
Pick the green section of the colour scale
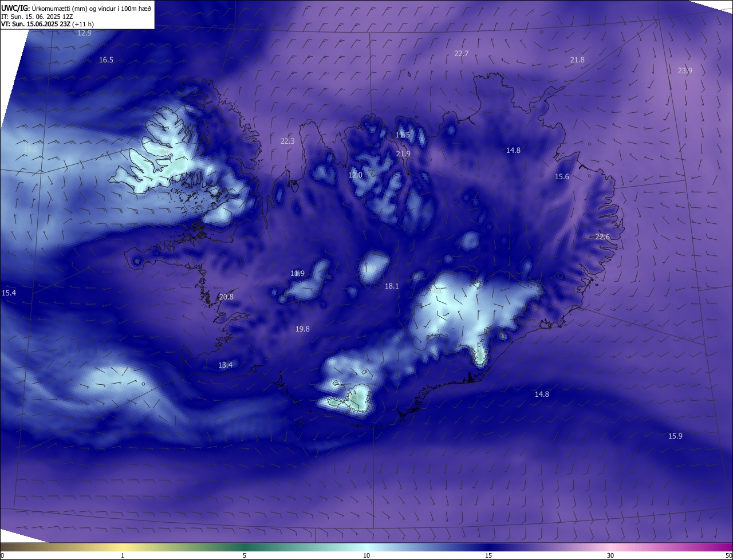[x=245, y=547]
